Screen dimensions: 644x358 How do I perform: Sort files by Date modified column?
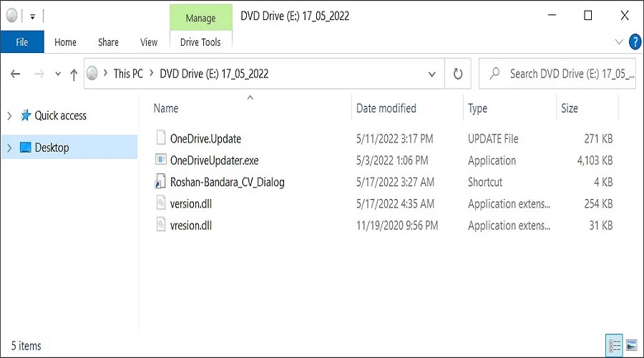pos(386,108)
